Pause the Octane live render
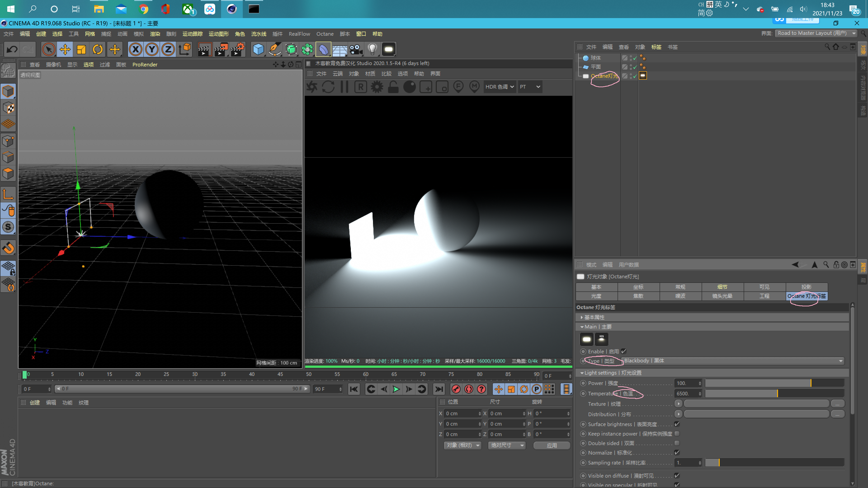This screenshot has width=868, height=488. pos(344,87)
